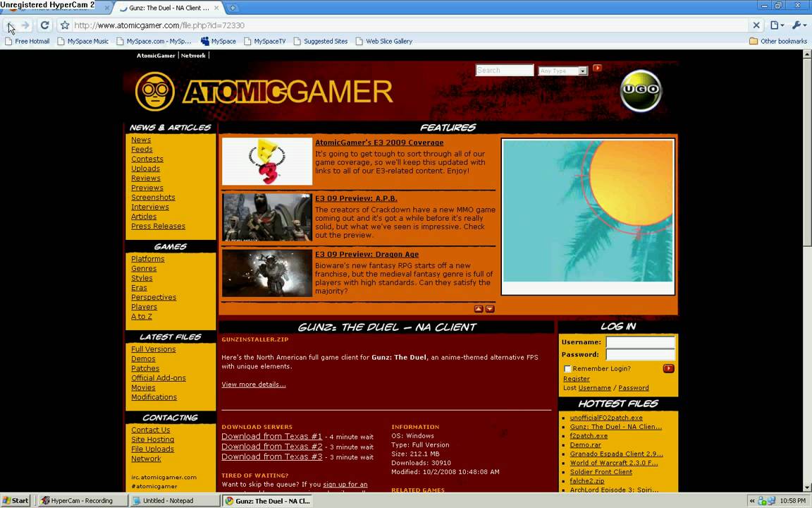Toggle the Remember Login checkbox
812x508 pixels.
pyautogui.click(x=567, y=368)
